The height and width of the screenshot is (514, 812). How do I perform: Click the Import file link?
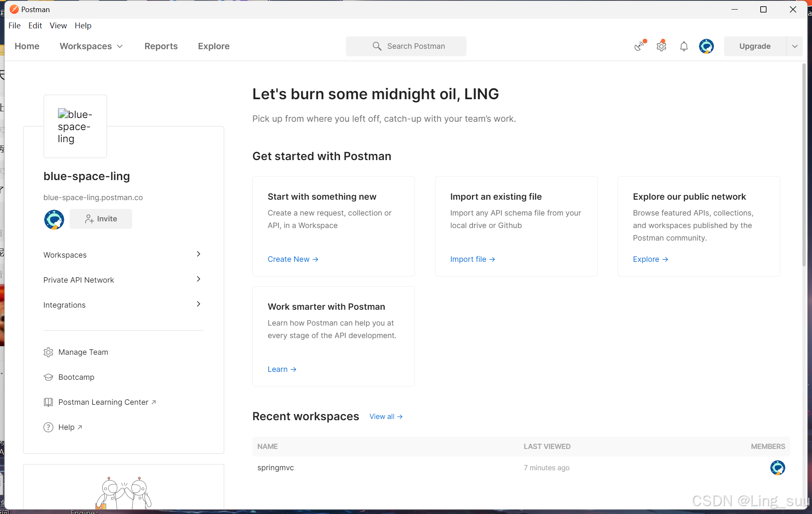point(473,259)
